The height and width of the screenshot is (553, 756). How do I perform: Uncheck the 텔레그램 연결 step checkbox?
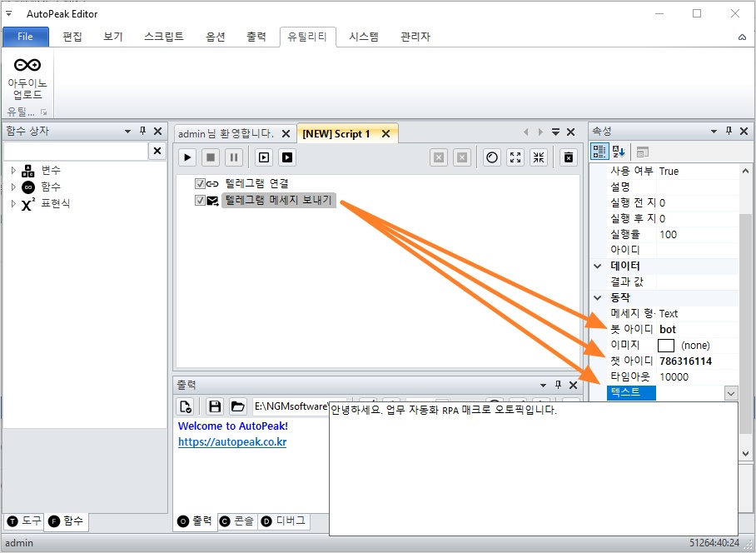point(200,183)
